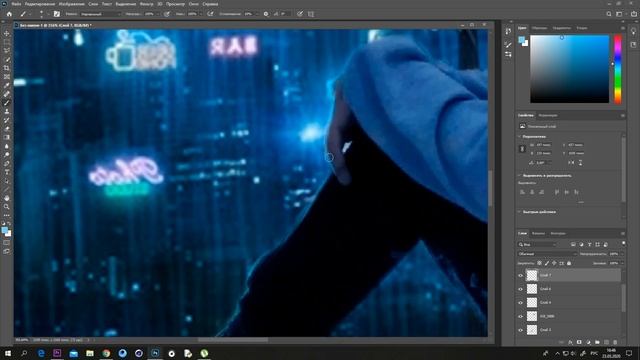The width and height of the screenshot is (640, 360).
Task: Open the Справка menu
Action: [x=210, y=4]
